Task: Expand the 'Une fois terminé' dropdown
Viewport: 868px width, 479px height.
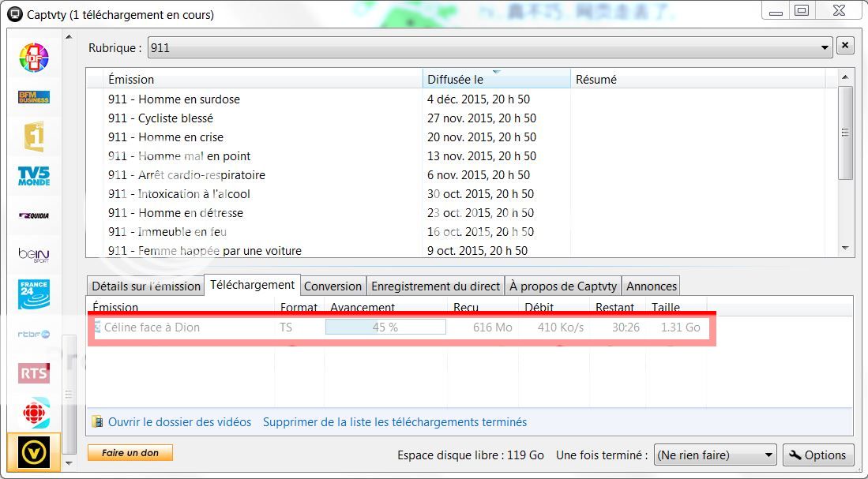Action: coord(715,455)
